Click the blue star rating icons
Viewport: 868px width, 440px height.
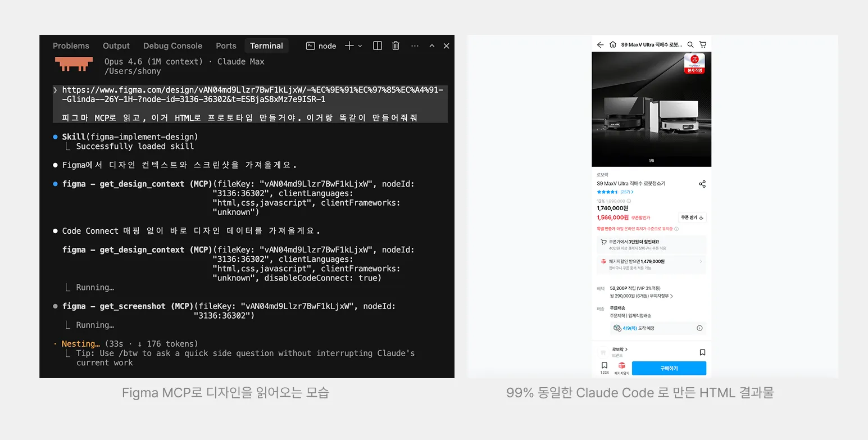pos(607,192)
